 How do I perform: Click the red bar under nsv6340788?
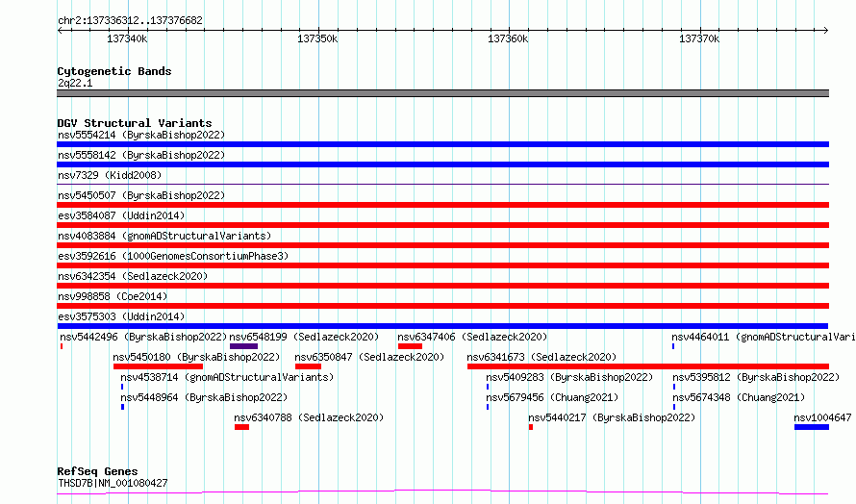[241, 427]
